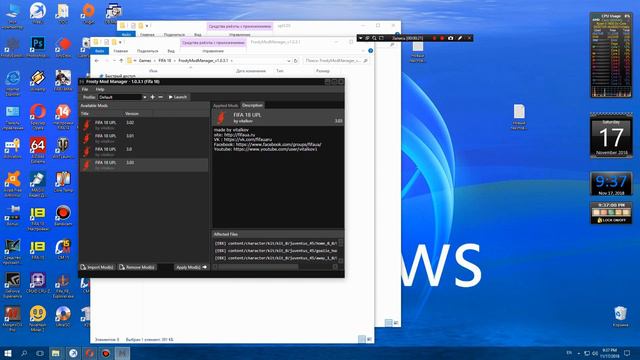Select the FIFA 18 UPL mod version 3.02

(x=144, y=125)
